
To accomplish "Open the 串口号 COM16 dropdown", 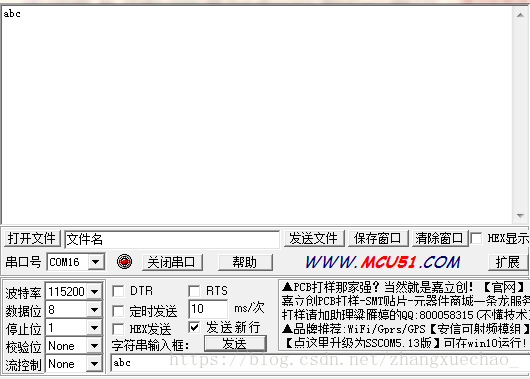I will 96,262.
